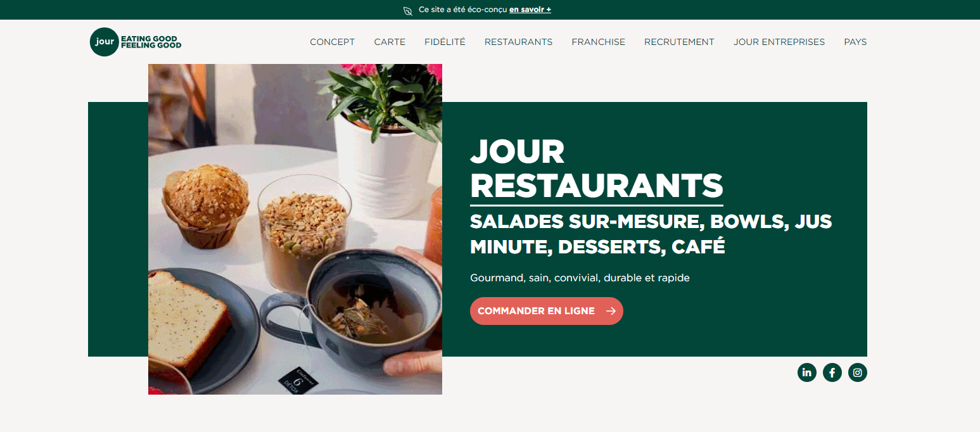
Task: Open the Facebook social icon
Action: 832,372
